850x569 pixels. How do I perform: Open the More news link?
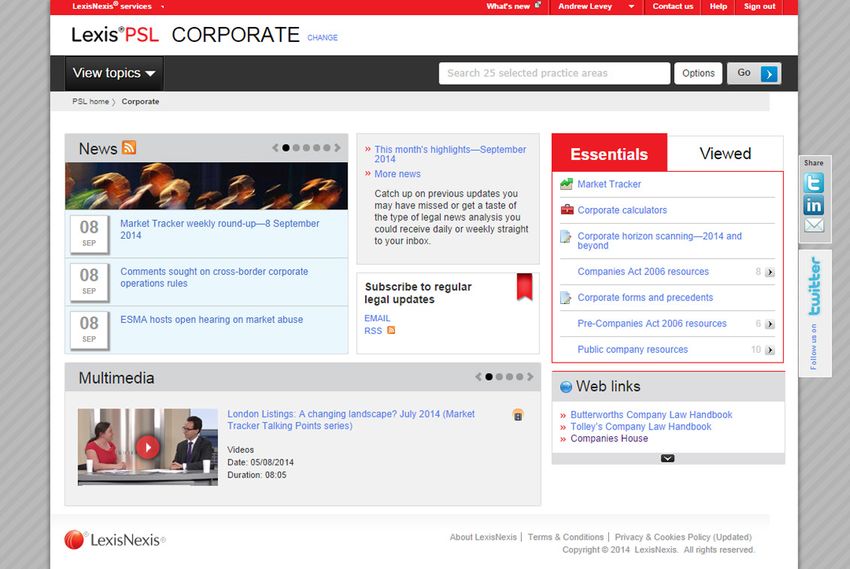coord(397,174)
